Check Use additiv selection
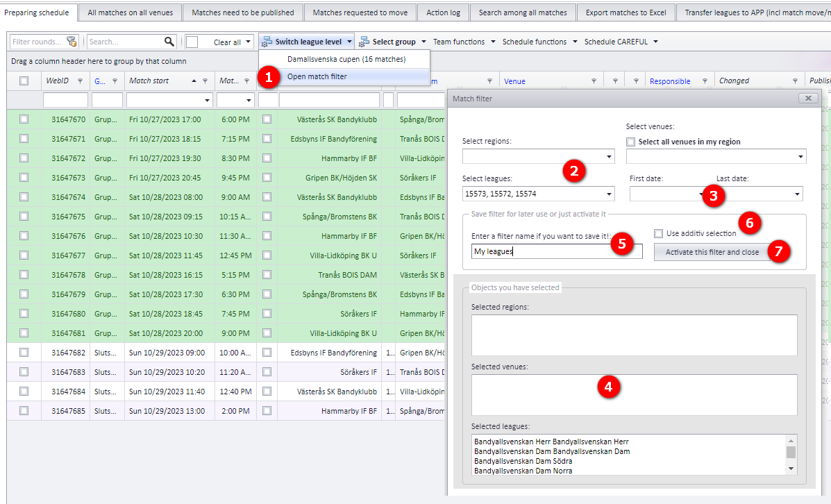The width and height of the screenshot is (831, 504). (658, 234)
